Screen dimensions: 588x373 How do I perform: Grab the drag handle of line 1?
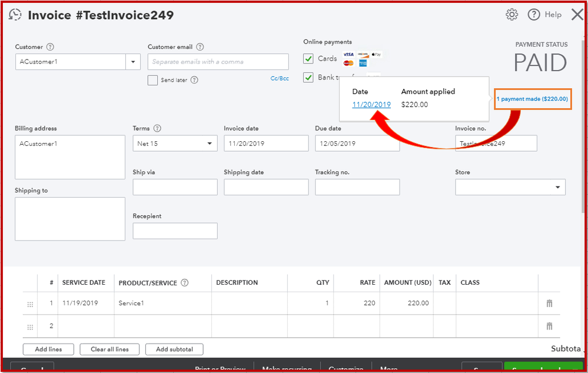click(30, 304)
